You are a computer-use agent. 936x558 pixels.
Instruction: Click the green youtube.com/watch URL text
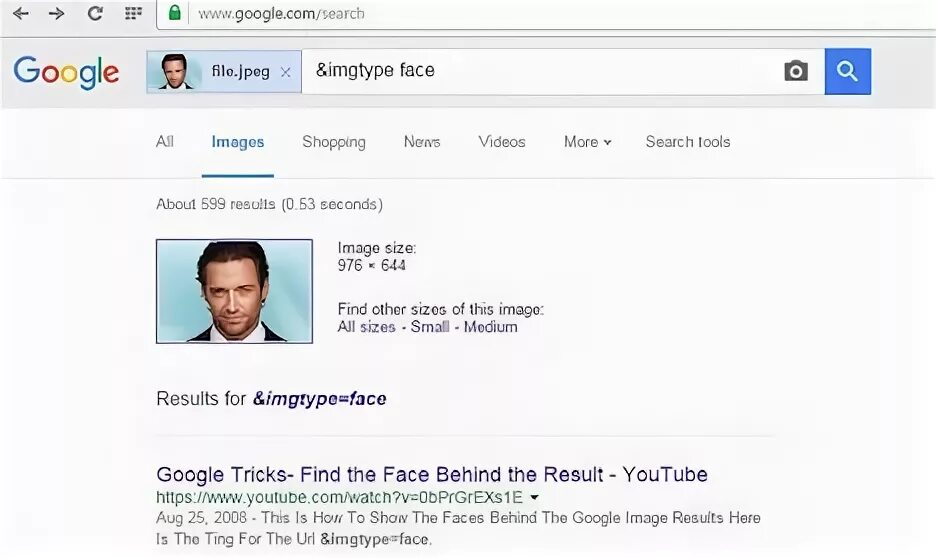point(339,497)
